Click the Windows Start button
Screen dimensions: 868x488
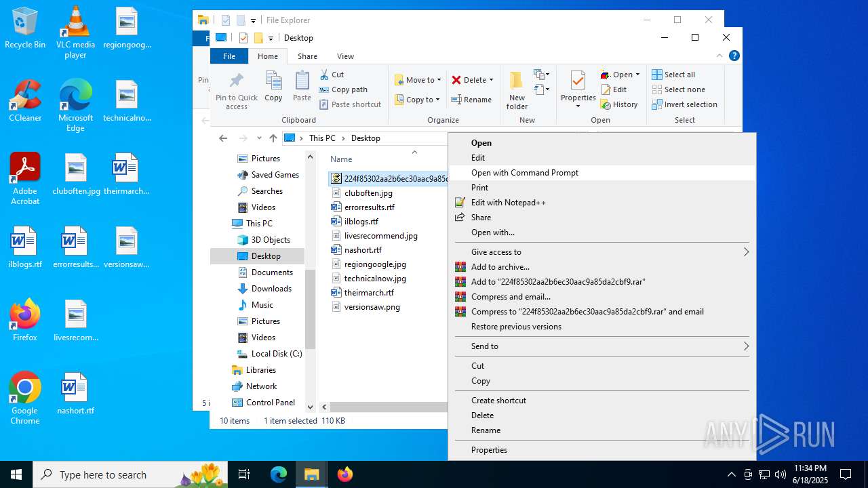tap(16, 474)
